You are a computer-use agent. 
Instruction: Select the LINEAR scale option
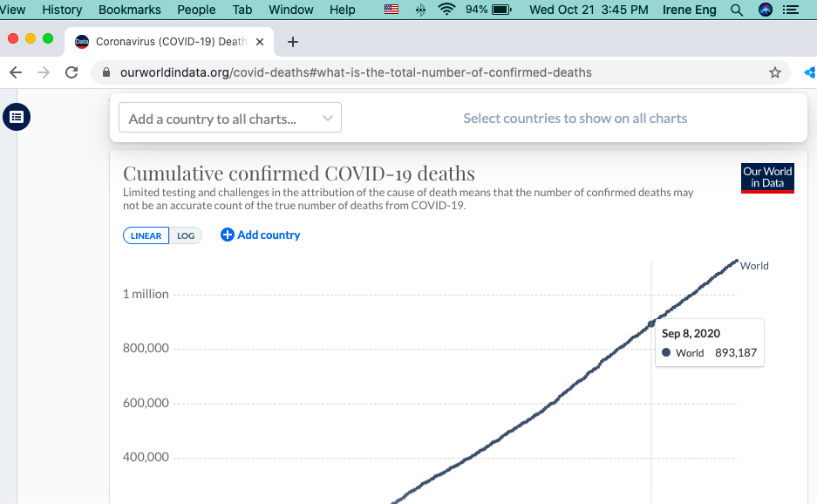[146, 235]
